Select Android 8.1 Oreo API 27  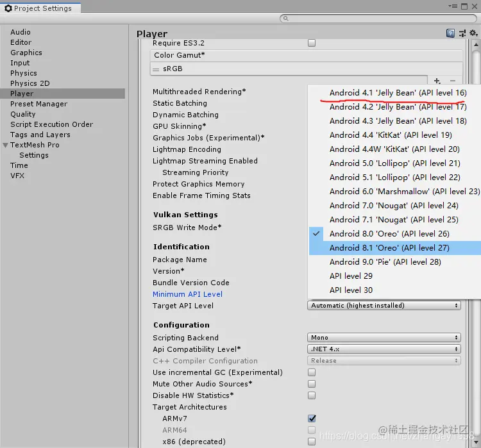395,248
